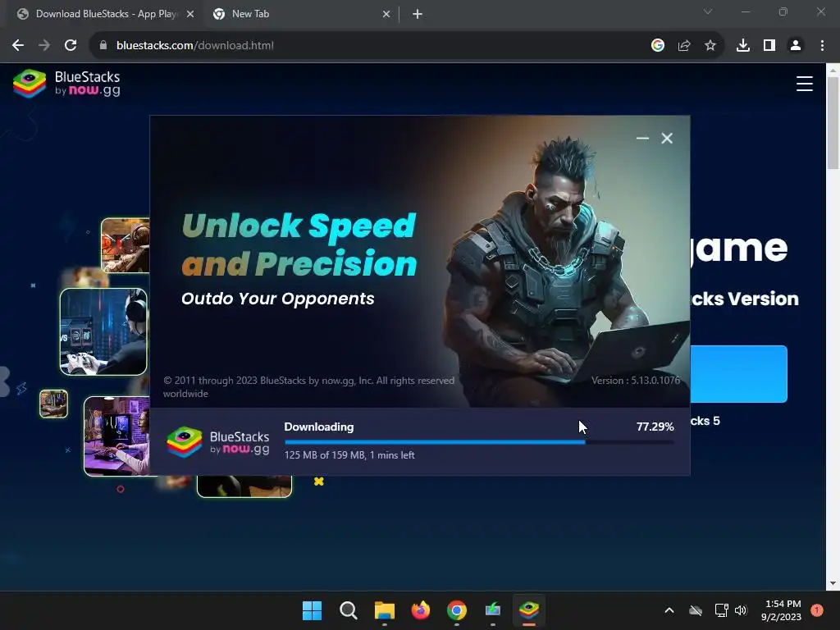Open the monitor-icon app left of BlueStacks
This screenshot has width=840, height=630.
coord(493,610)
